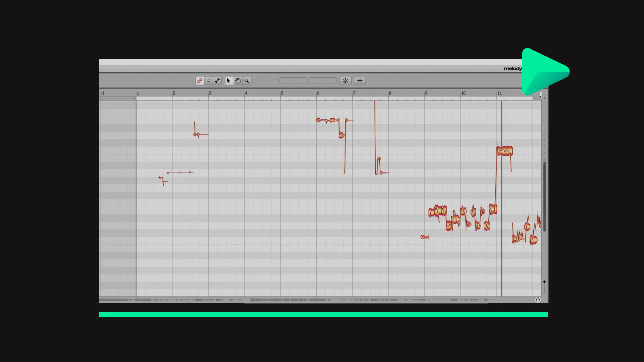The height and width of the screenshot is (362, 644).
Task: Click bar 10 on the time ruler
Action: pyautogui.click(x=463, y=93)
